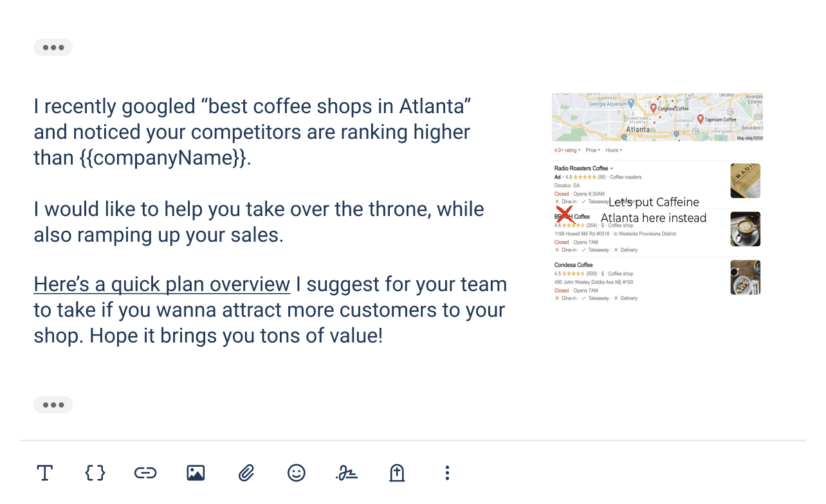Select the Condesa Coffee listing photo thumbnail
The height and width of the screenshot is (504, 826).
[x=745, y=277]
